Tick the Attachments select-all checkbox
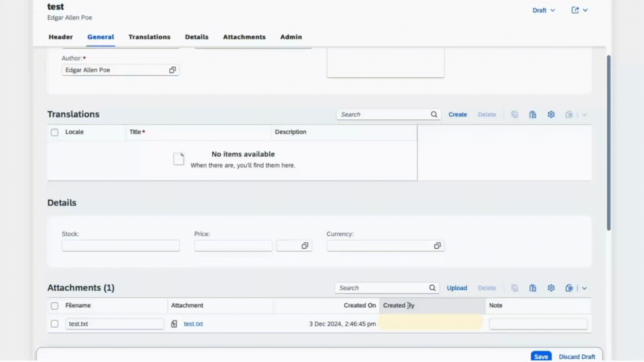Image resolution: width=644 pixels, height=362 pixels. coord(54,306)
